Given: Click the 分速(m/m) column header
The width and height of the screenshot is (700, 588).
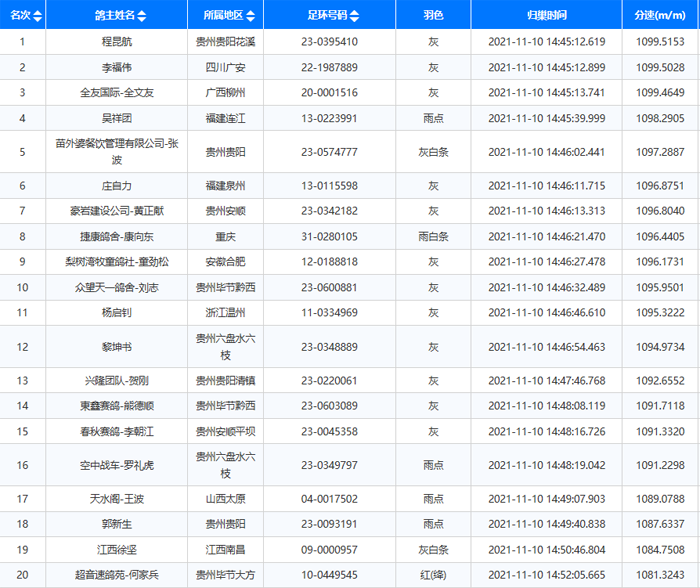Looking at the screenshot, I should pyautogui.click(x=658, y=16).
